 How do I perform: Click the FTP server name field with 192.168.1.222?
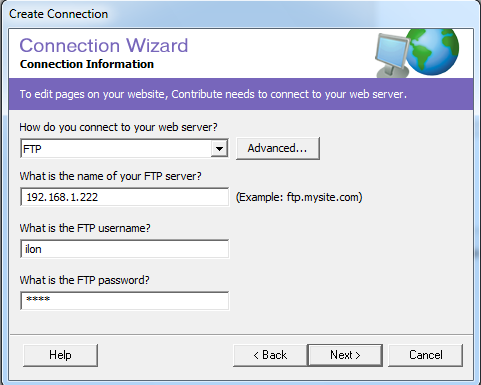(x=124, y=197)
